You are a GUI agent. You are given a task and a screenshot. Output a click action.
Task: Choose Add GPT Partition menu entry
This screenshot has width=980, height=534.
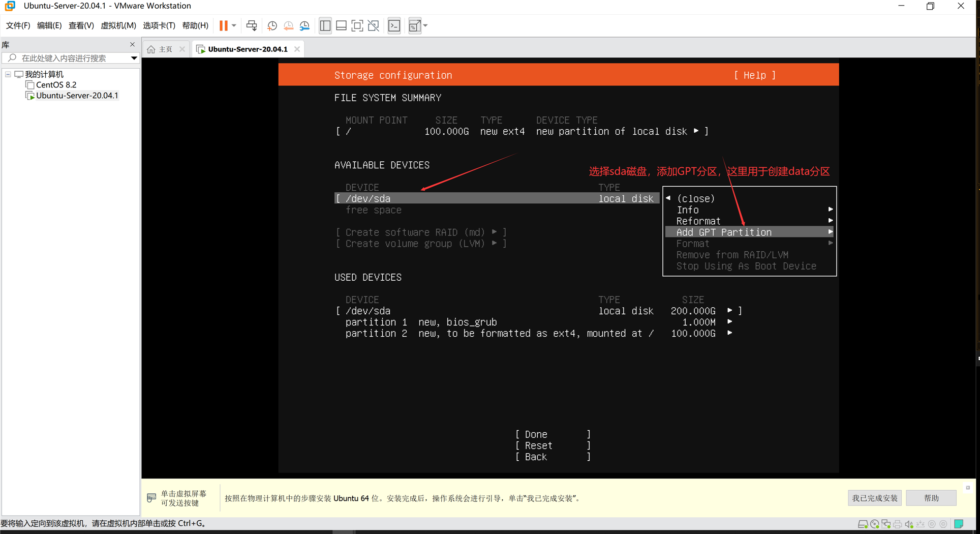(x=750, y=232)
